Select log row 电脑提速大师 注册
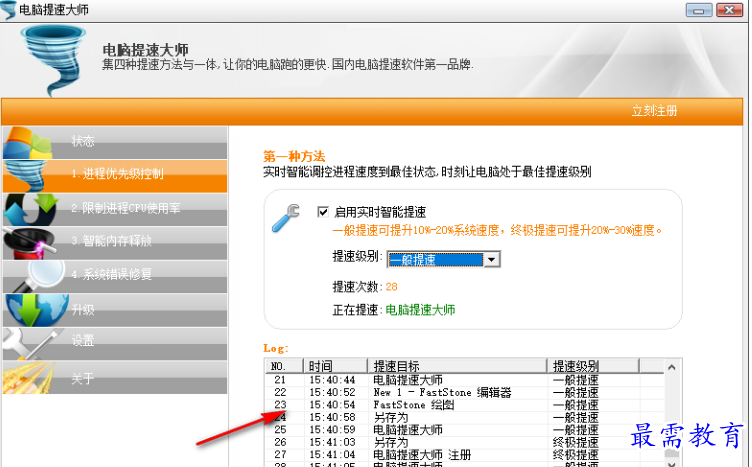This screenshot has width=752, height=467. (x=465, y=455)
